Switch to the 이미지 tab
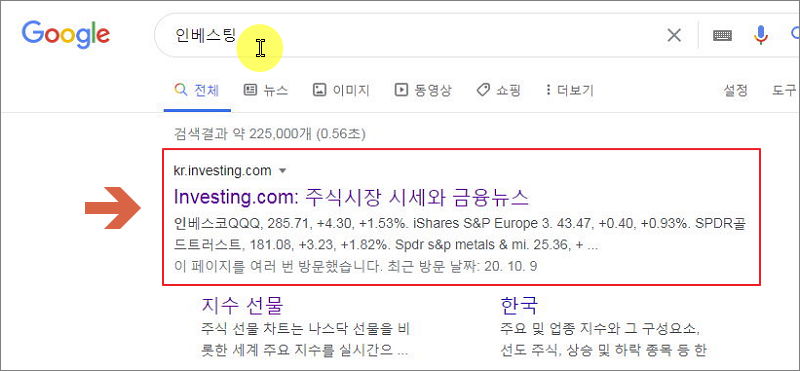 pos(341,91)
